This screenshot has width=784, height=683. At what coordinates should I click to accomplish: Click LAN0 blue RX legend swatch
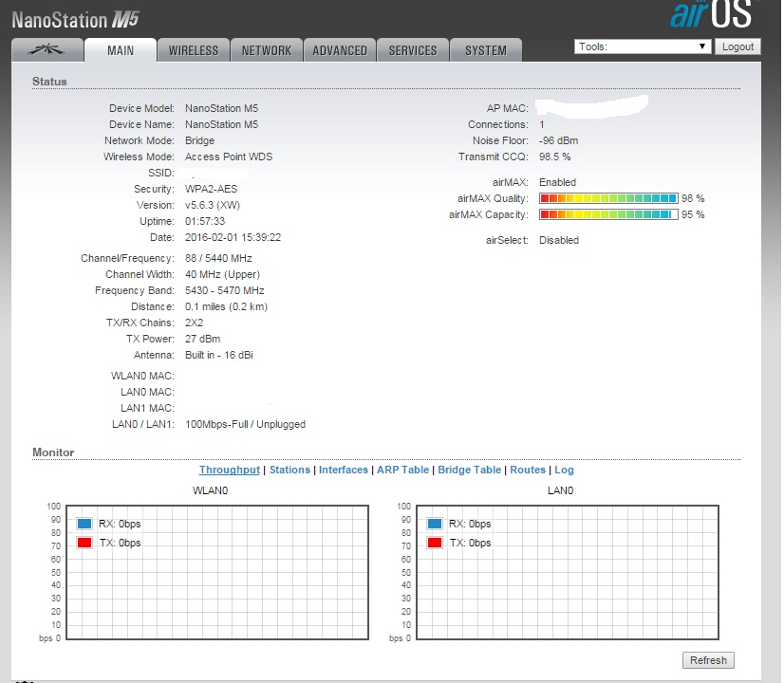[x=435, y=524]
